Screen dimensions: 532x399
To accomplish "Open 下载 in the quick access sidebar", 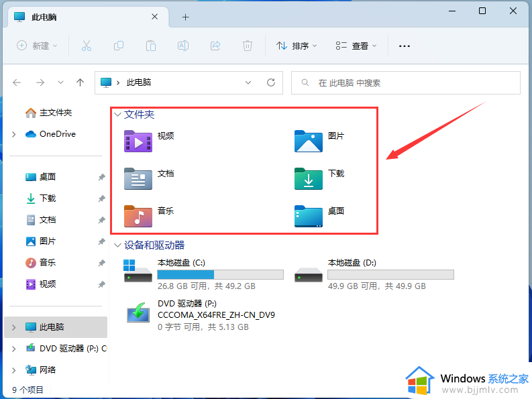I will (41, 198).
